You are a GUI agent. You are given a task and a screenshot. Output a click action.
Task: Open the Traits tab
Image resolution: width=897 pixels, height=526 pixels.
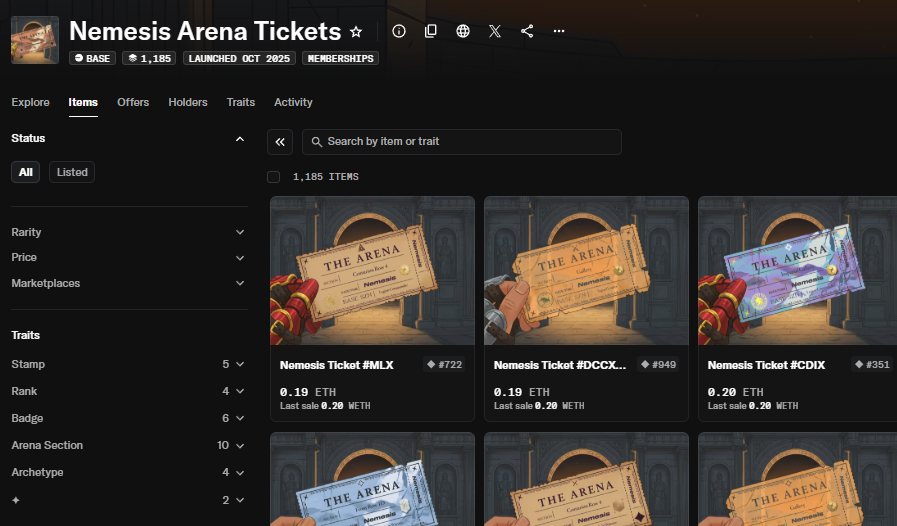pos(240,102)
